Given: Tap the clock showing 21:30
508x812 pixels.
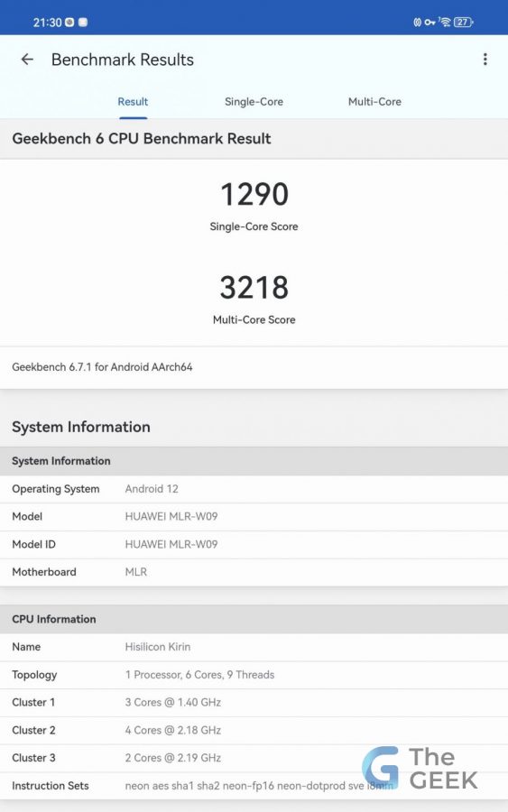Looking at the screenshot, I should pos(47,23).
